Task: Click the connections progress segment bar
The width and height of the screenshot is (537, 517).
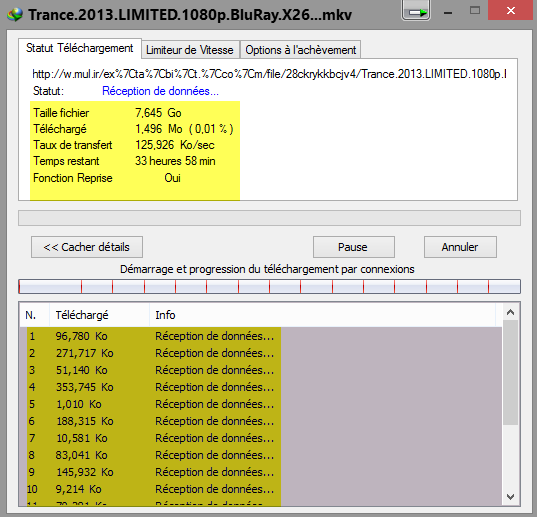Action: (269, 287)
